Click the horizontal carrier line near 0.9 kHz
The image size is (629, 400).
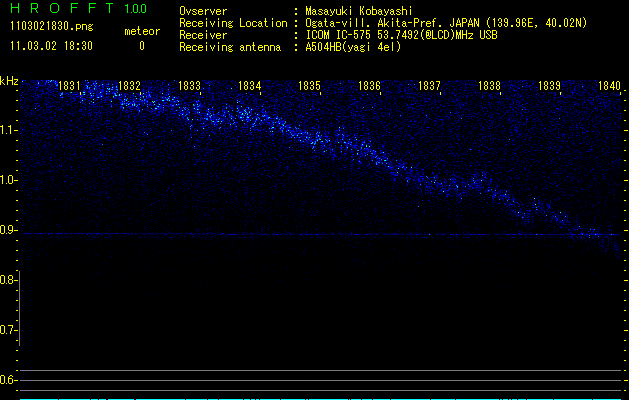click(321, 234)
